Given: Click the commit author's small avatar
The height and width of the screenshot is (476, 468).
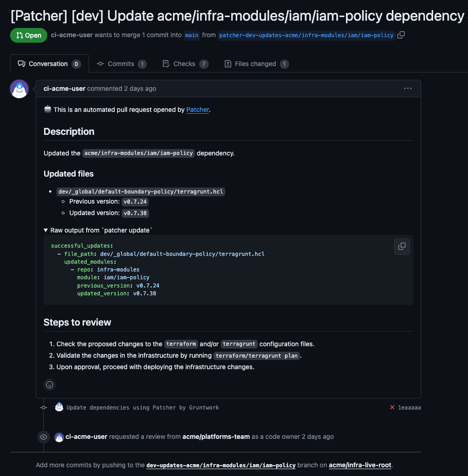Looking at the screenshot, I should coord(59,407).
